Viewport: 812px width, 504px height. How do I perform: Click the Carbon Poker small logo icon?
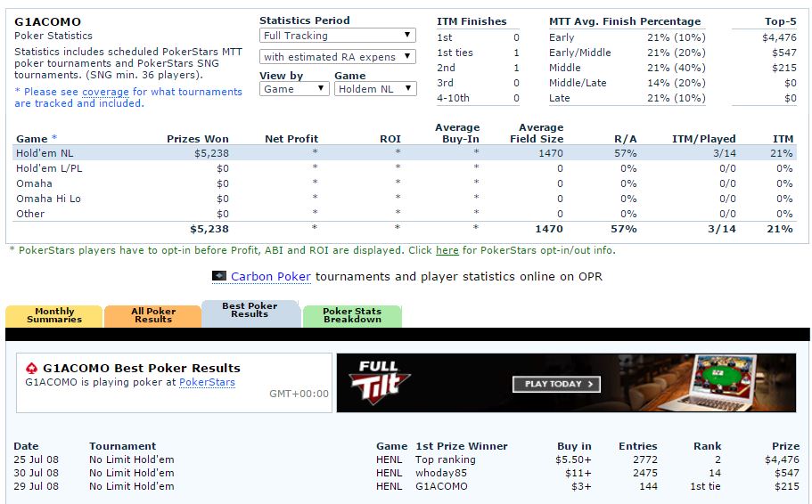pyautogui.click(x=219, y=276)
